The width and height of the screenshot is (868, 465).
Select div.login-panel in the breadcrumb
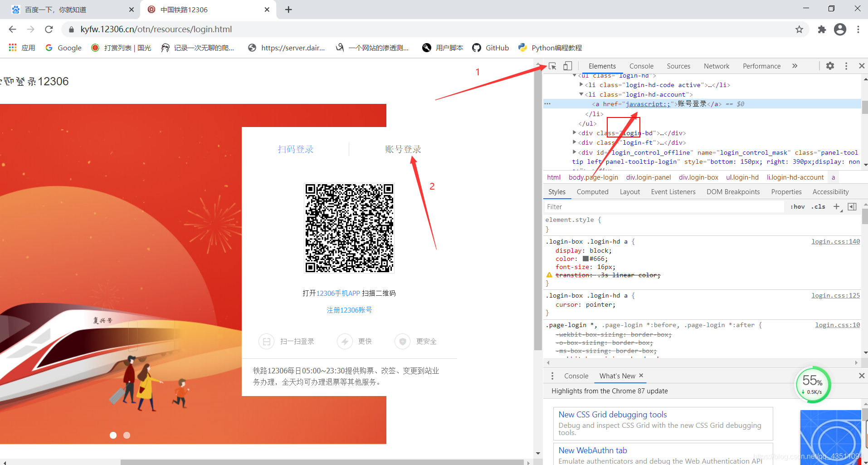(649, 177)
